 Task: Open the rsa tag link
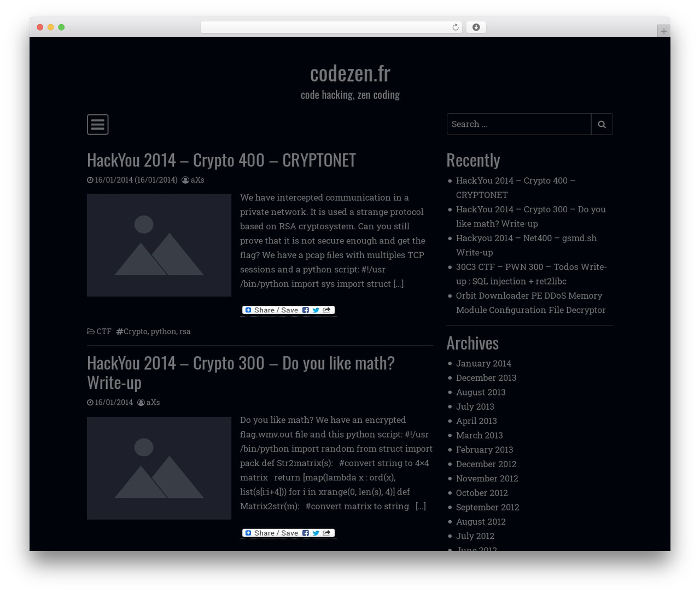pyautogui.click(x=185, y=332)
